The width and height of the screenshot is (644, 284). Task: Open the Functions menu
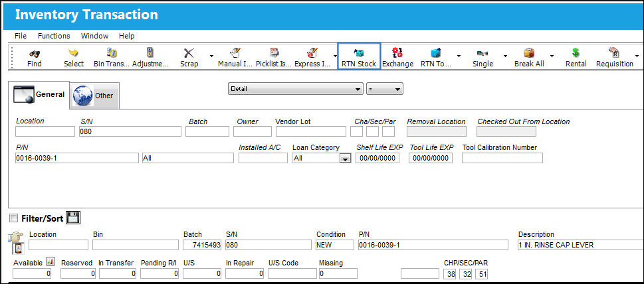(x=54, y=36)
